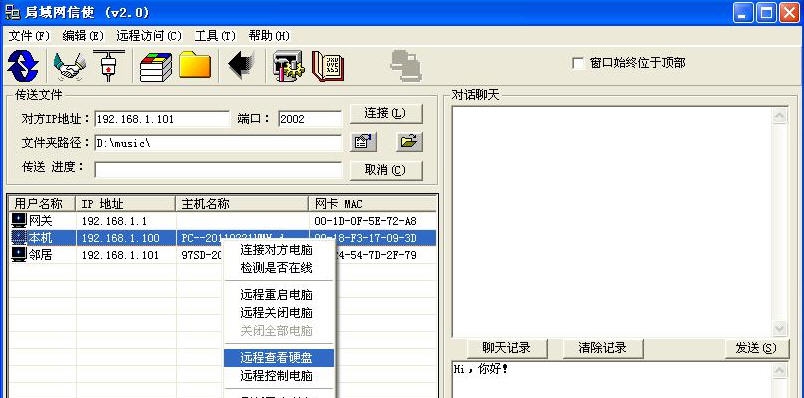Click the 邻居 user name
804x398 pixels.
click(x=41, y=254)
